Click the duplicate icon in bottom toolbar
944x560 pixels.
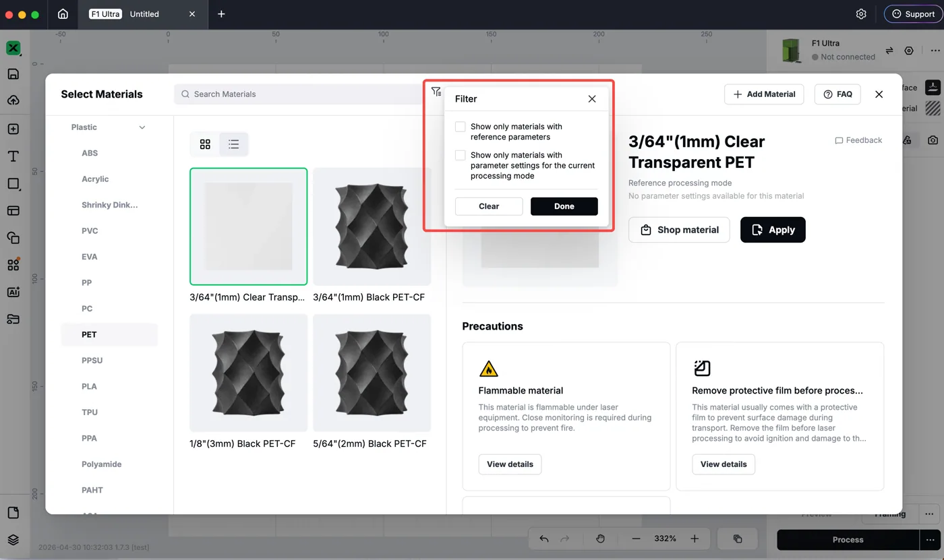tap(738, 538)
